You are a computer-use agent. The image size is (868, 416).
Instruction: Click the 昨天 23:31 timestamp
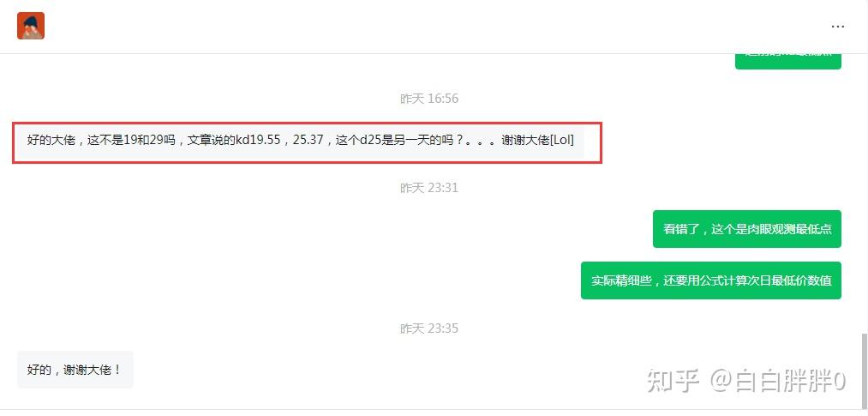pyautogui.click(x=429, y=188)
